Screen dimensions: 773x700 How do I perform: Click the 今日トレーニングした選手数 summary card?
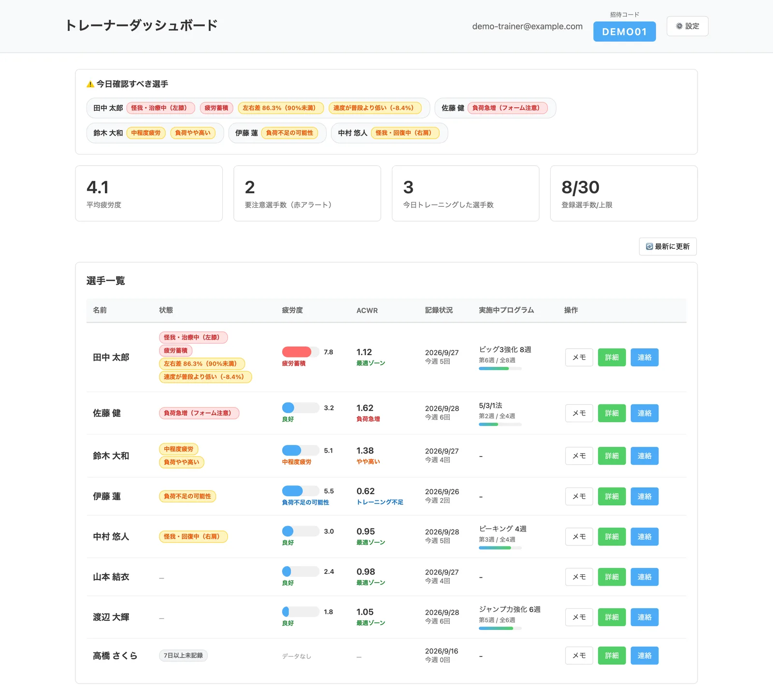click(x=465, y=193)
